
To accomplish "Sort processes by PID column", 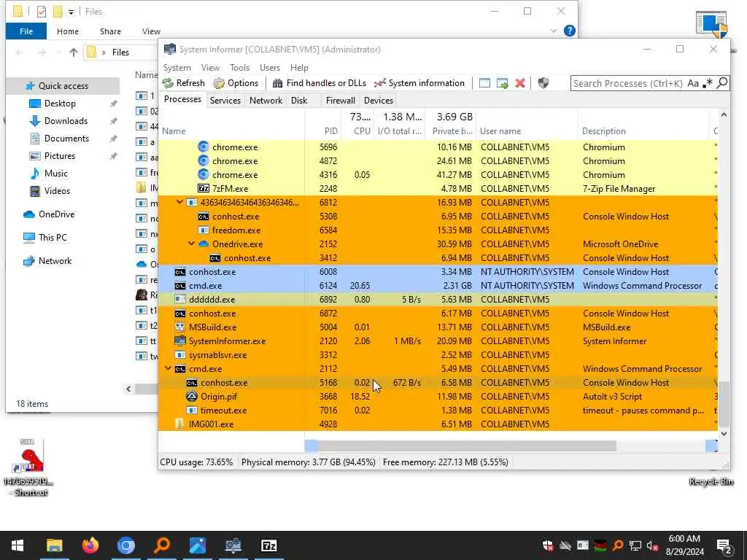I will pos(330,131).
